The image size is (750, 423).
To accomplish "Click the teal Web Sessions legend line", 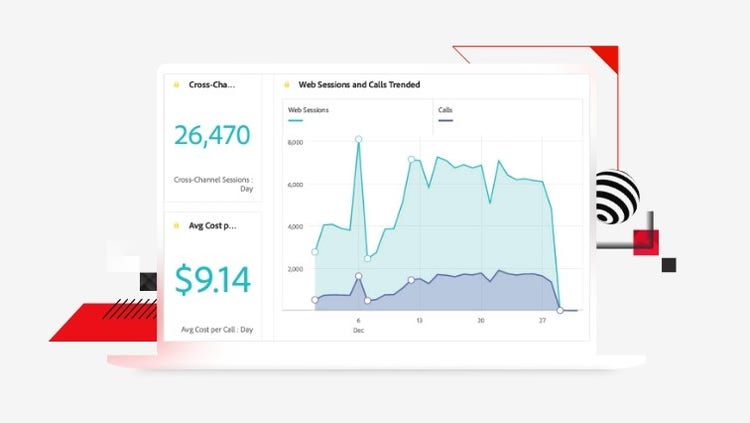I will point(295,120).
